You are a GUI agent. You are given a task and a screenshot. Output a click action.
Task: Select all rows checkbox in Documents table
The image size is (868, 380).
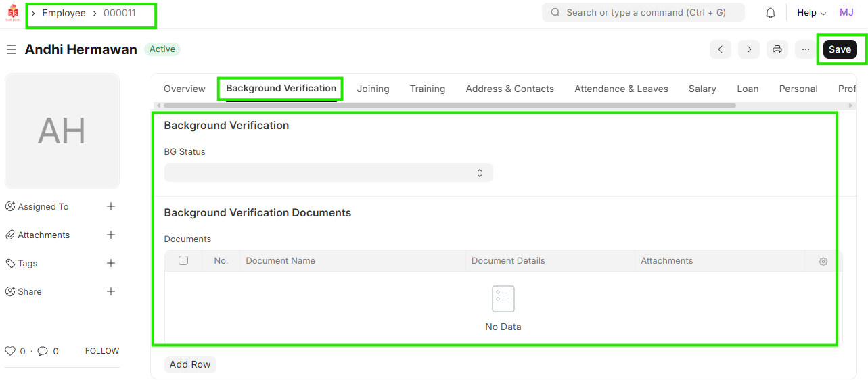click(x=183, y=260)
